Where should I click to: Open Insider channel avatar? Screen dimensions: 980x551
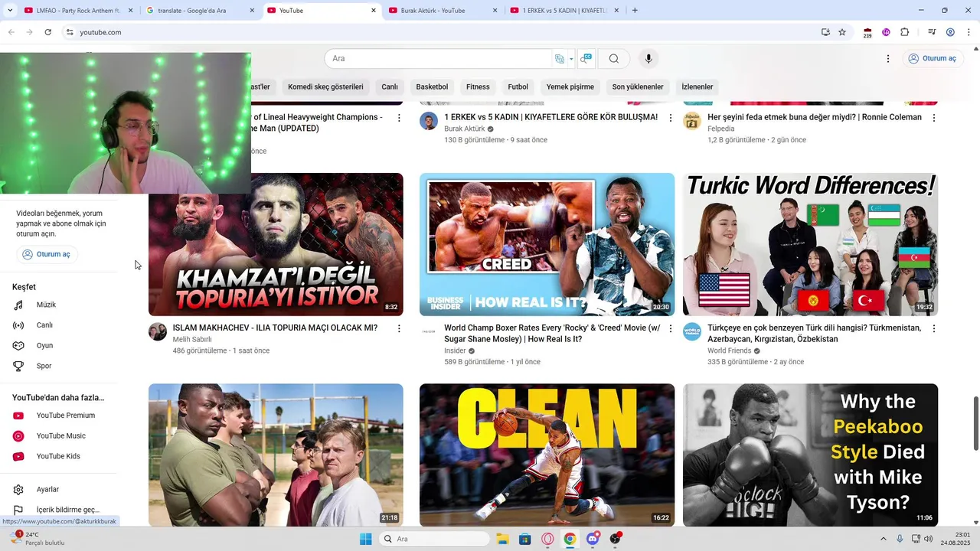click(429, 331)
